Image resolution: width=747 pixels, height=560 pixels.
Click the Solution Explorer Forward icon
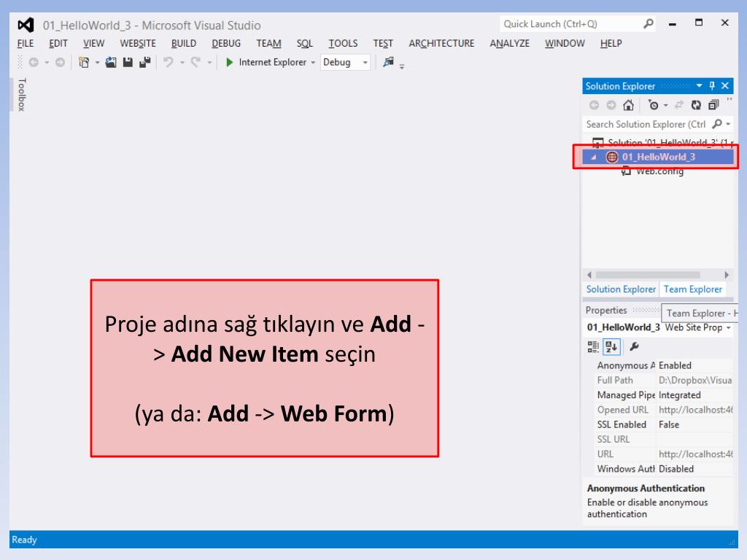coord(611,105)
